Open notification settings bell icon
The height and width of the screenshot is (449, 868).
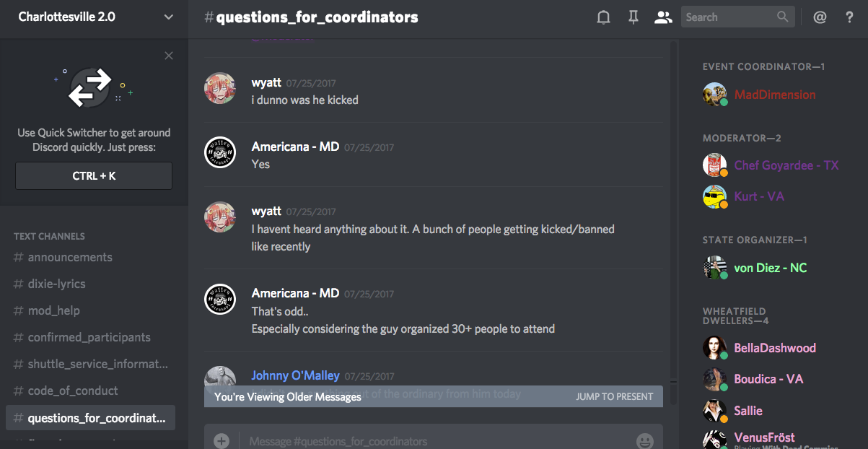(604, 17)
